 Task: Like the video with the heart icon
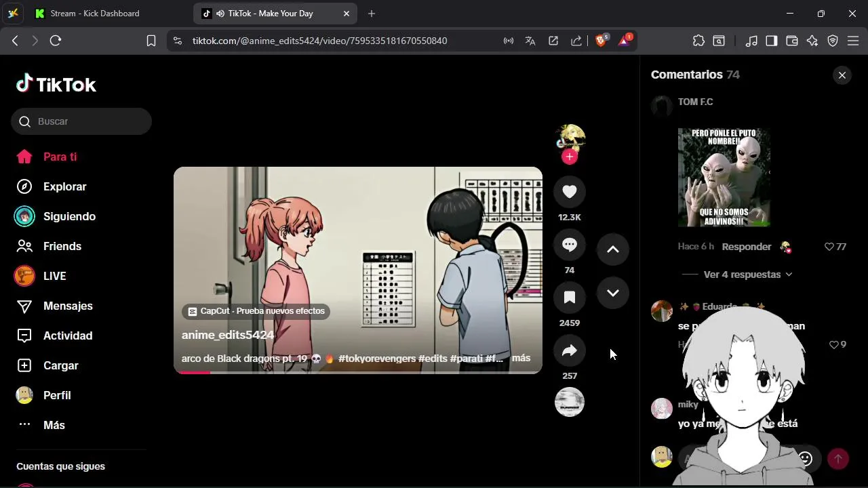click(x=570, y=192)
